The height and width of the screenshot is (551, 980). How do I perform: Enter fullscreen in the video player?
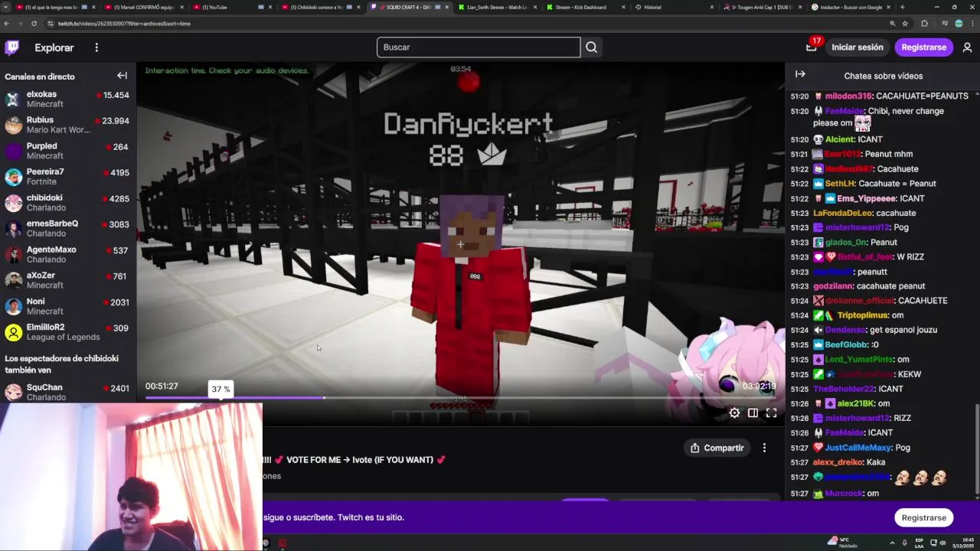(x=772, y=413)
